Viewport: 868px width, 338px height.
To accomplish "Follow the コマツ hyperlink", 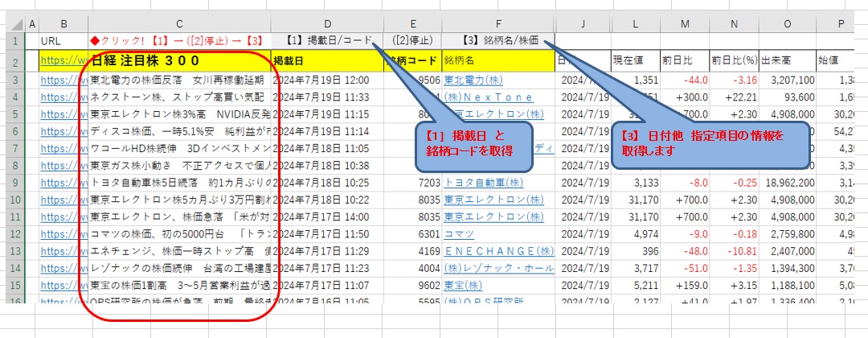I will click(461, 233).
